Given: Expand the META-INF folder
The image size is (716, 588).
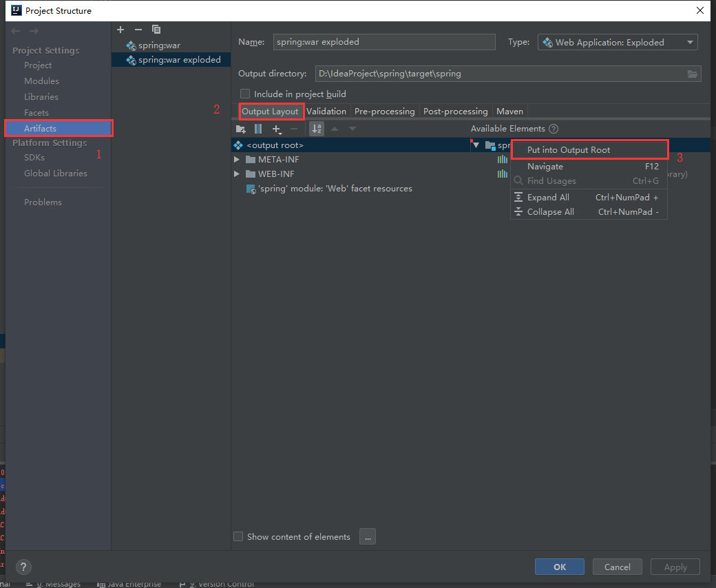Looking at the screenshot, I should click(237, 160).
